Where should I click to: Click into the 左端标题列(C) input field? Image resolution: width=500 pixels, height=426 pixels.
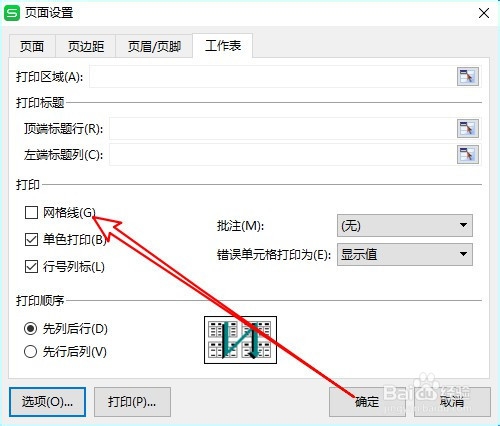tap(283, 154)
